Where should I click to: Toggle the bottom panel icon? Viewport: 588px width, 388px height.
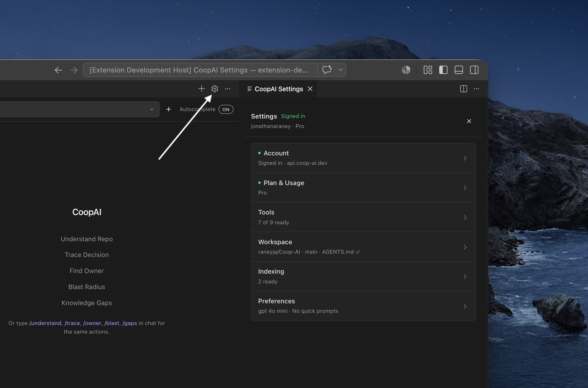pyautogui.click(x=459, y=70)
